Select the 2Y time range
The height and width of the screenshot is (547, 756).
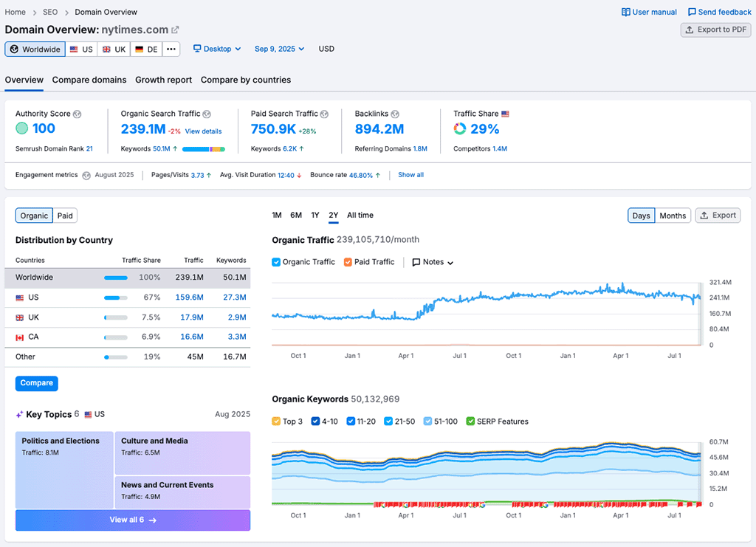(x=334, y=216)
